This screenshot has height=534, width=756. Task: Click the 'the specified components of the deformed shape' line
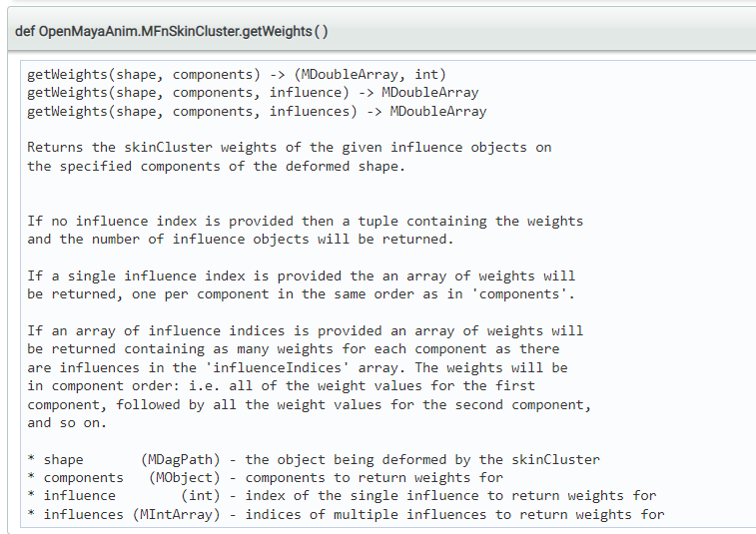[216, 166]
